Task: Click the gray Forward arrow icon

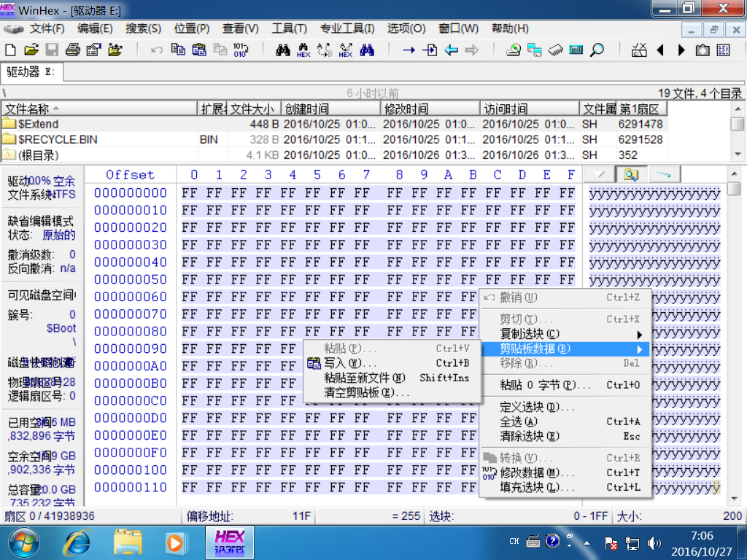Action: click(472, 50)
